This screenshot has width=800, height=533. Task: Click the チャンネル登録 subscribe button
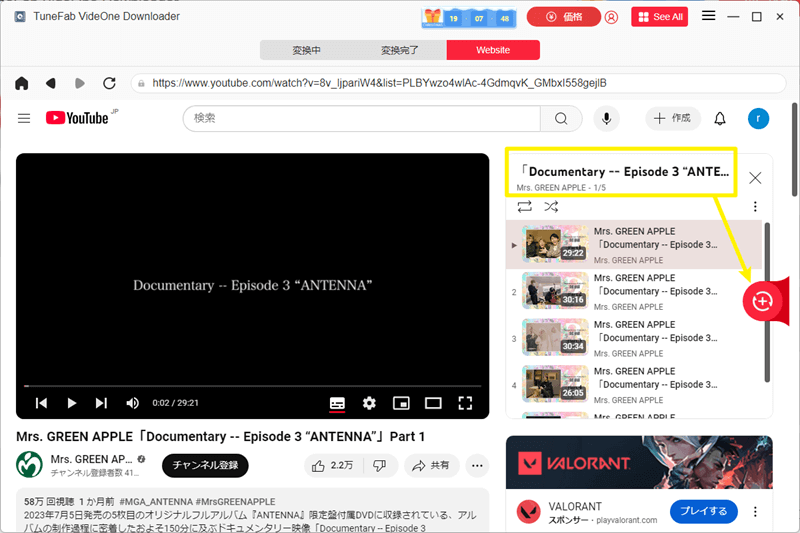(x=205, y=465)
